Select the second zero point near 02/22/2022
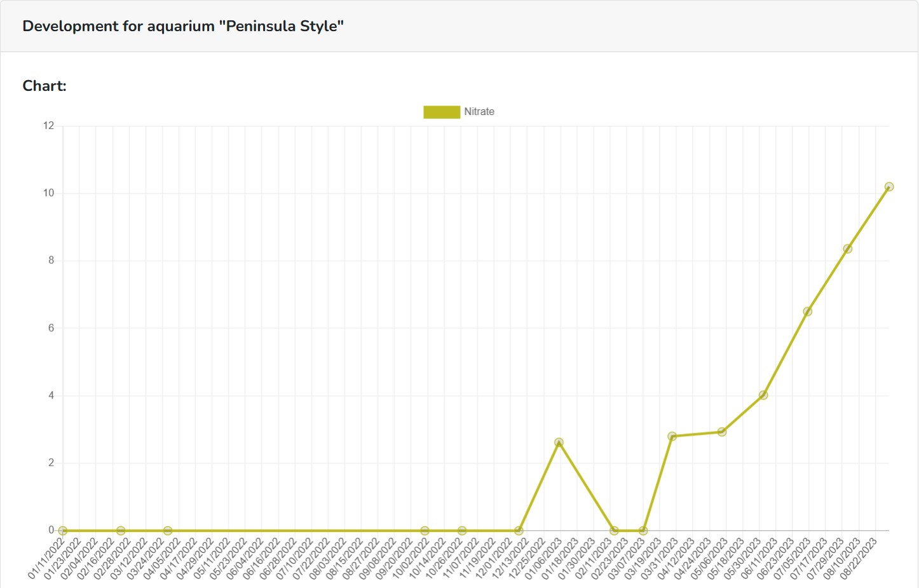The height and width of the screenshot is (588, 919). pyautogui.click(x=121, y=531)
